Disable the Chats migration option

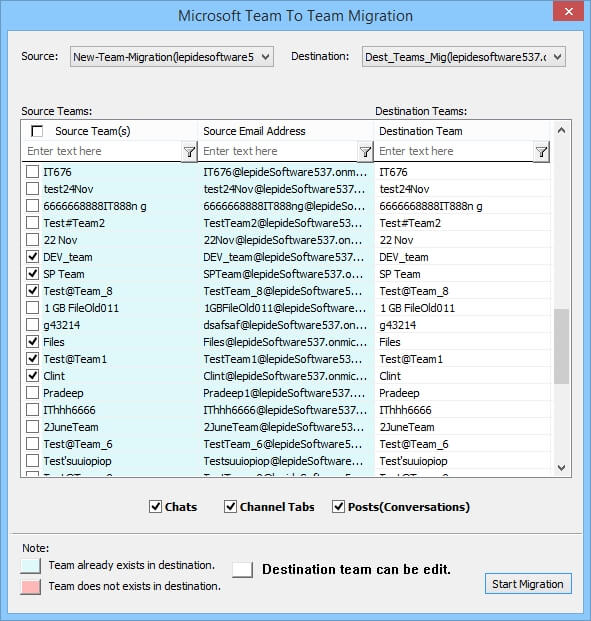pyautogui.click(x=155, y=507)
